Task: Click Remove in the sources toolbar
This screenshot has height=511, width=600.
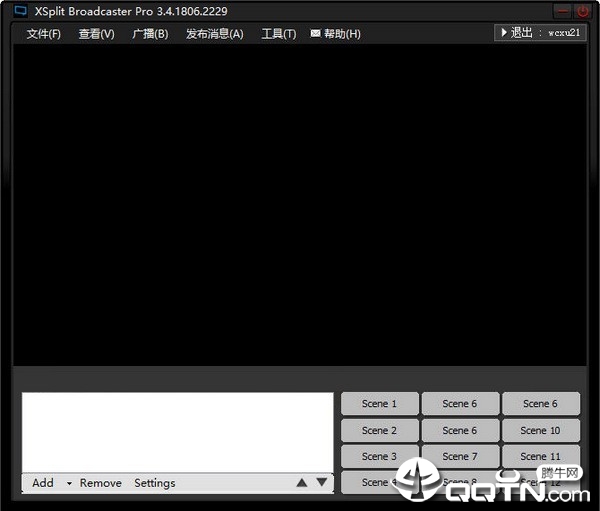Action: pyautogui.click(x=101, y=483)
